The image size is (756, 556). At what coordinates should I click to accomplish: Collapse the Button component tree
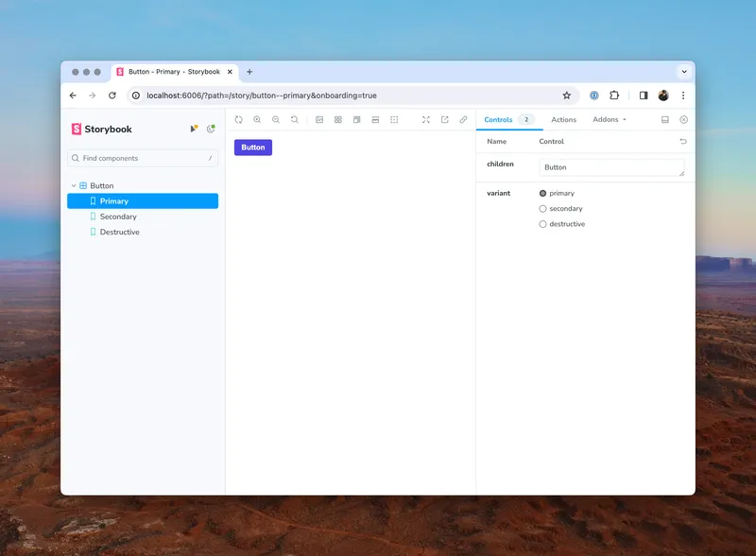coord(74,186)
